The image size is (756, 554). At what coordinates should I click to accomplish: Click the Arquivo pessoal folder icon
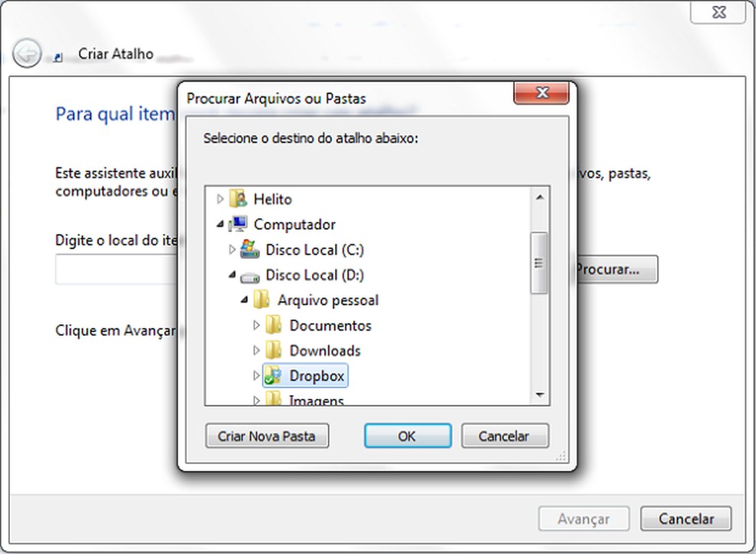(x=262, y=300)
